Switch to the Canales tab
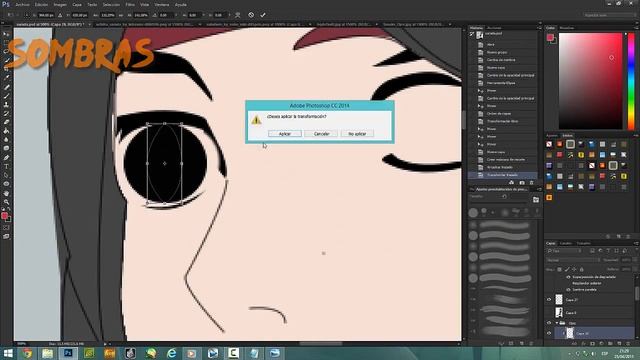The height and width of the screenshot is (360, 640). coord(566,243)
